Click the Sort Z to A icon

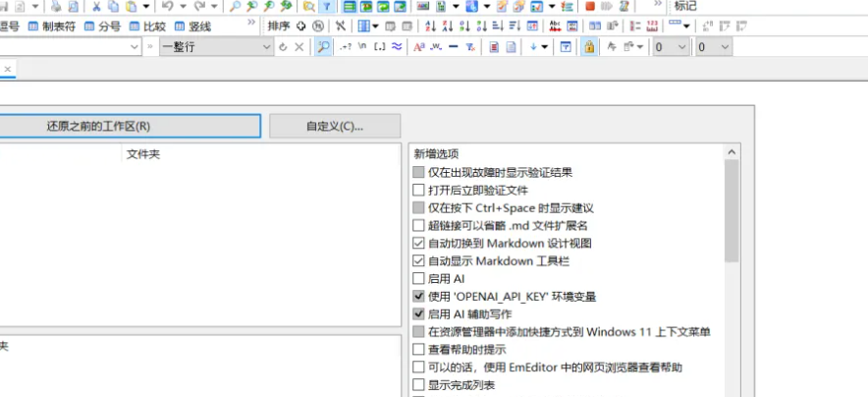point(448,26)
